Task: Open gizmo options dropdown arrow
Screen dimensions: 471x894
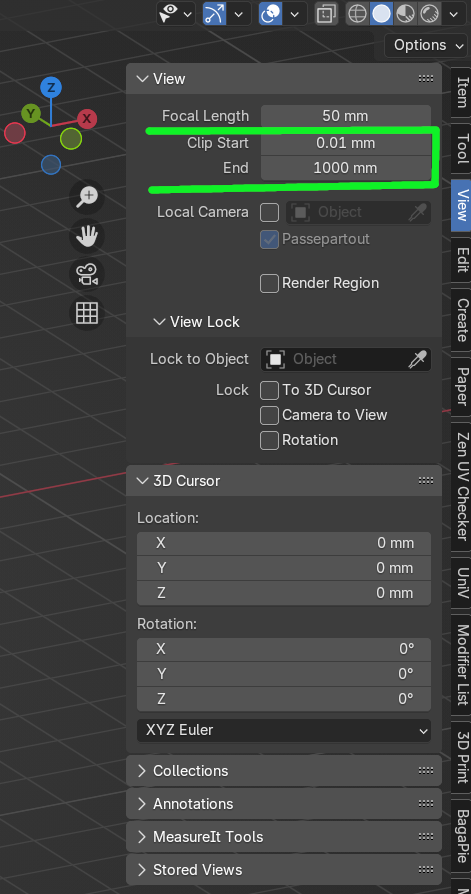Action: [239, 14]
